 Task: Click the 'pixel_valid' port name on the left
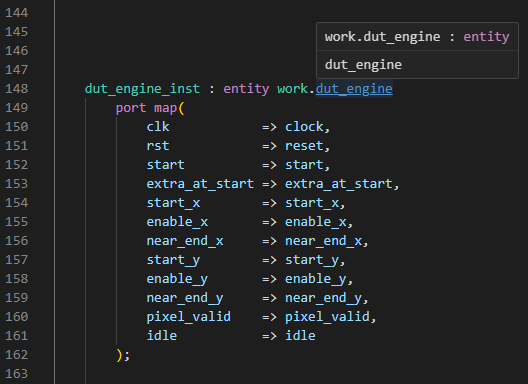click(189, 317)
